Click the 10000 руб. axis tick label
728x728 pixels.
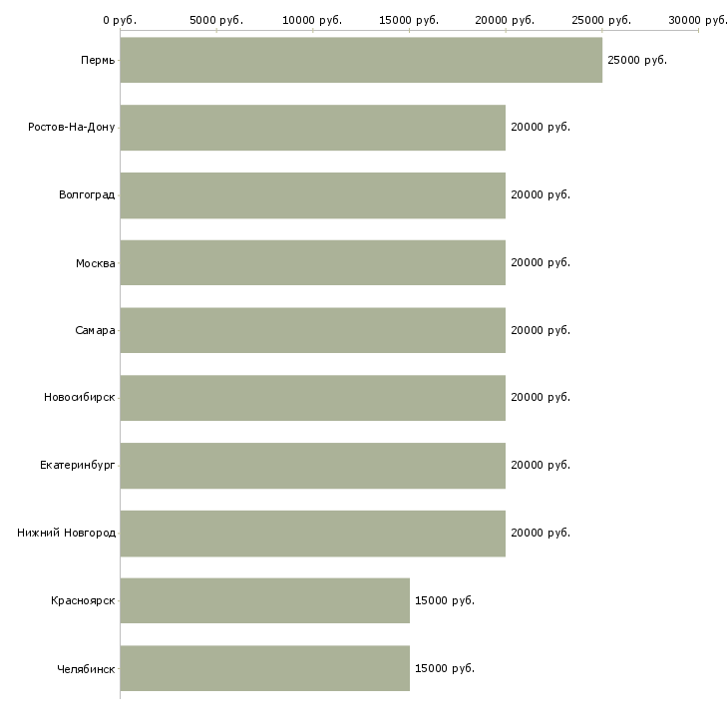pos(312,20)
